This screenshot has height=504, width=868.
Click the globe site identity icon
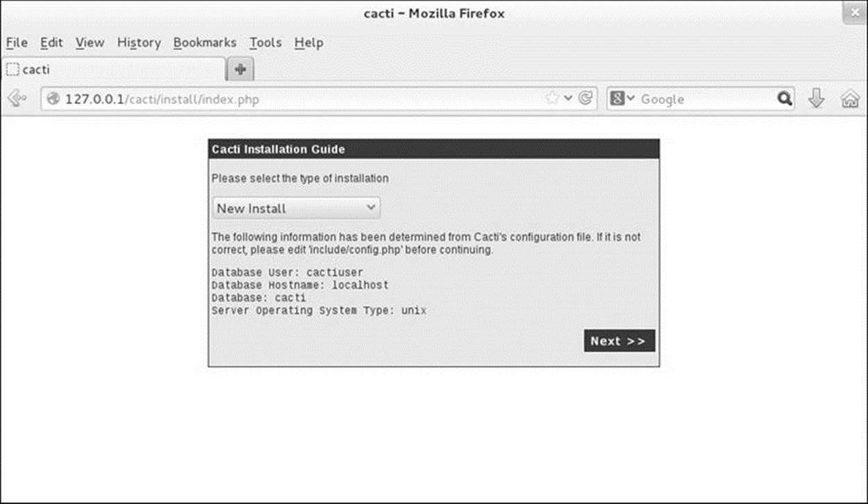(53, 99)
